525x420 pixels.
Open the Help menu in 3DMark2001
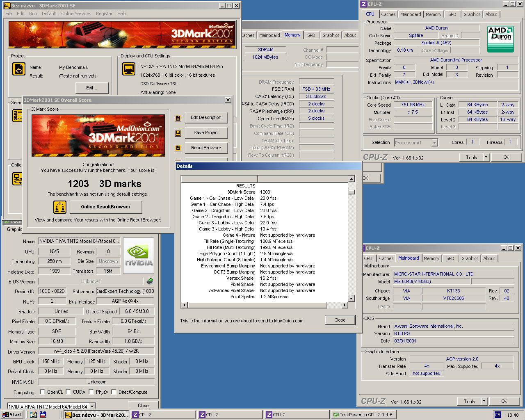122,14
